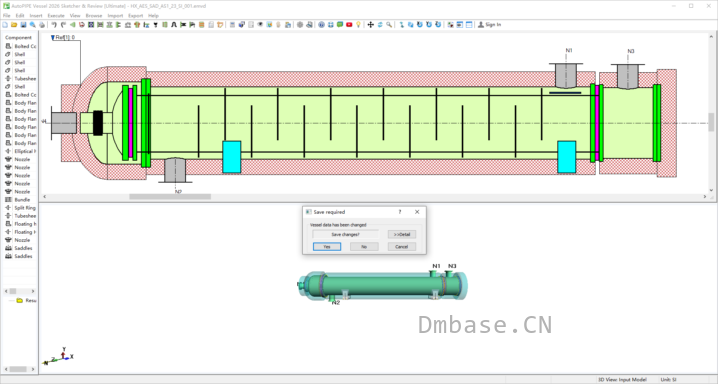Open the View menu

(75, 16)
